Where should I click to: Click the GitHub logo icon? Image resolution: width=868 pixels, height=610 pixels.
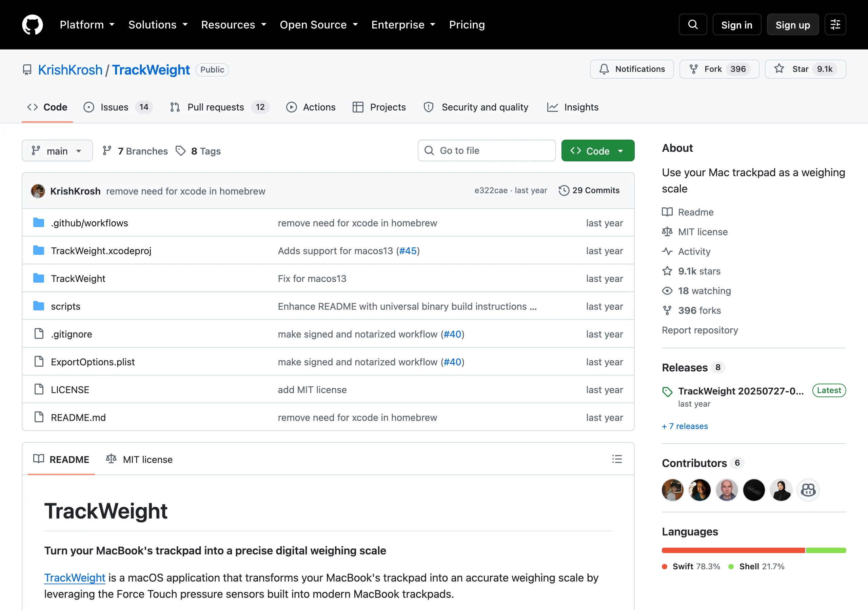(x=33, y=24)
